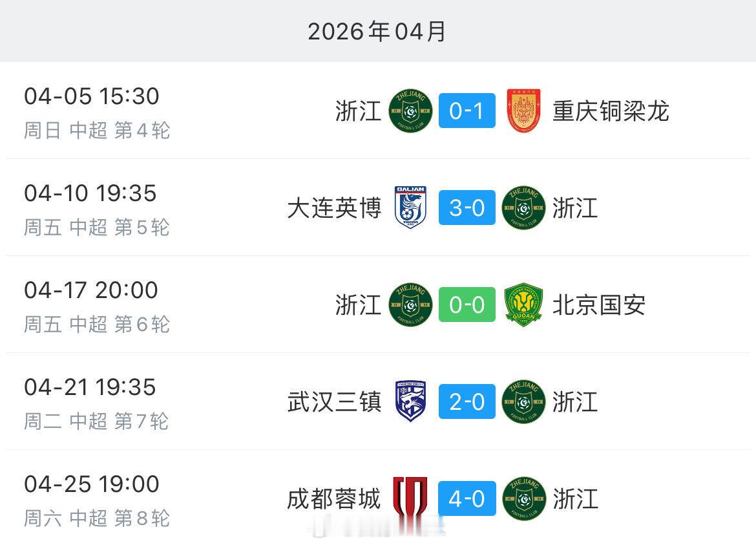Screen dimensions: 756x545
Task: Click Chongqing Tonglianglong team crest
Action: [524, 111]
